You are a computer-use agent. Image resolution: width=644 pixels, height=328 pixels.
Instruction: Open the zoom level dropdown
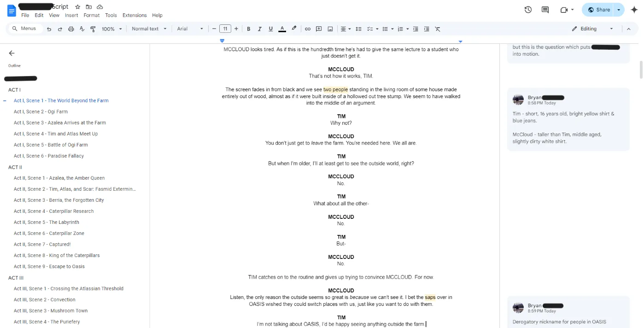click(112, 29)
